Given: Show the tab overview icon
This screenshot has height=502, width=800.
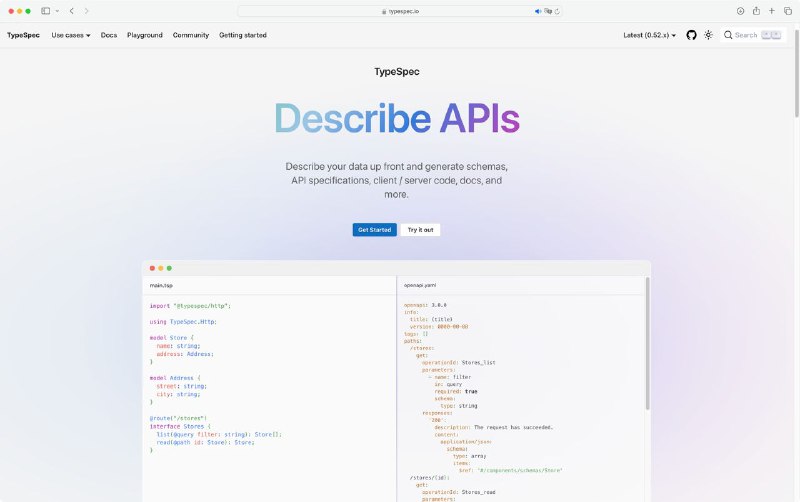Looking at the screenshot, I should pos(788,11).
